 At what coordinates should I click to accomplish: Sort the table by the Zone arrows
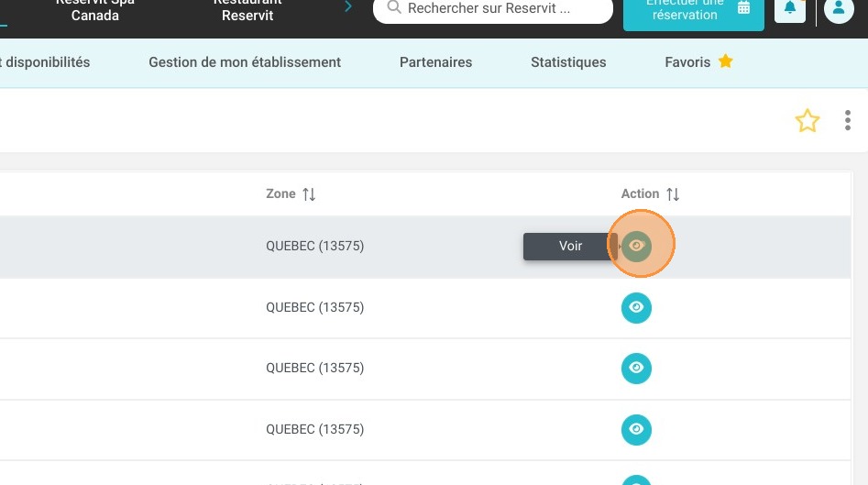(309, 194)
